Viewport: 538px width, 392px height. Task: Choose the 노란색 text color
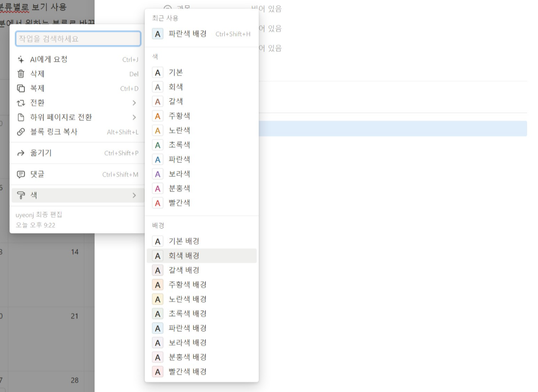pyautogui.click(x=202, y=130)
